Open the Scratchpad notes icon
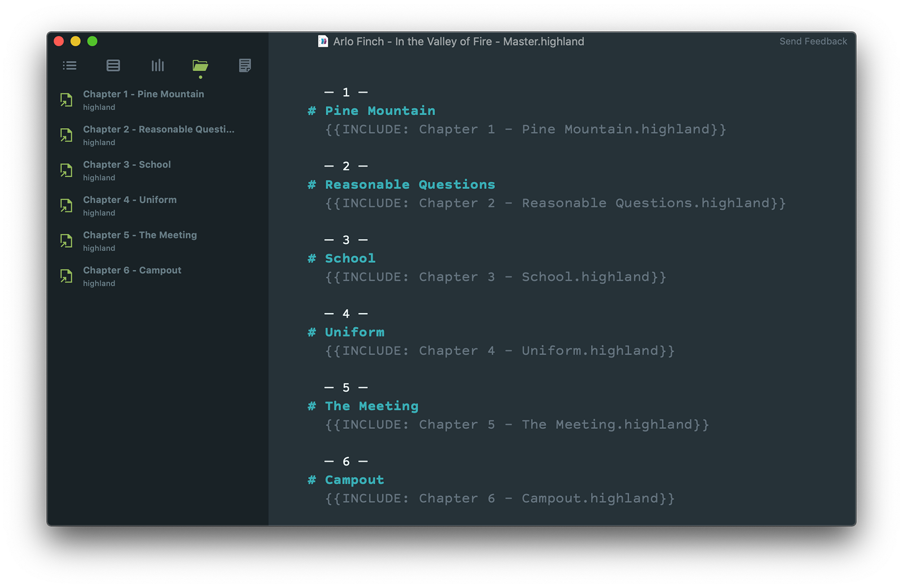 tap(245, 65)
